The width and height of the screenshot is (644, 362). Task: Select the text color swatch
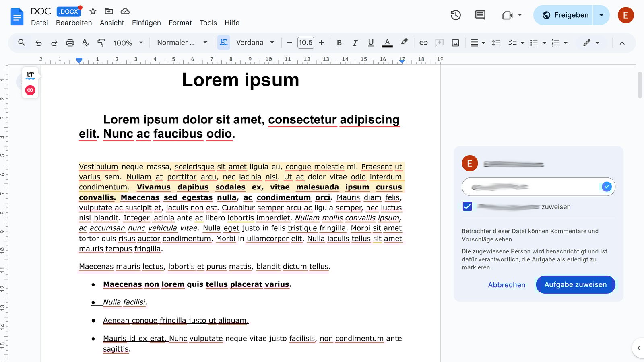pyautogui.click(x=386, y=43)
